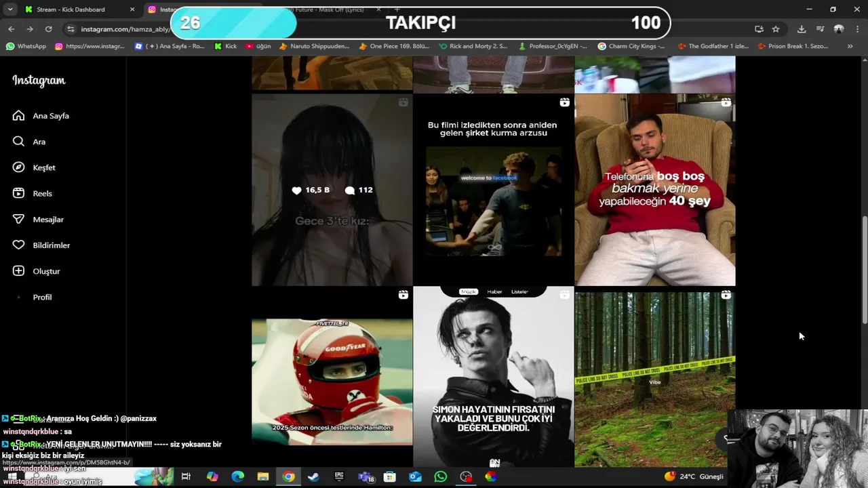Go to Keşfet explore page
The image size is (868, 488).
[34, 167]
